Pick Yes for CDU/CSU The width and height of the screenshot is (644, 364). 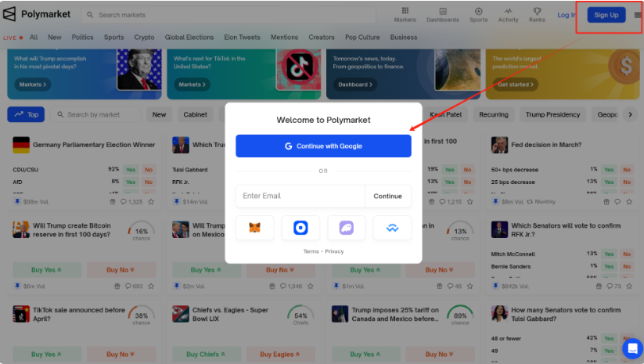pos(131,170)
